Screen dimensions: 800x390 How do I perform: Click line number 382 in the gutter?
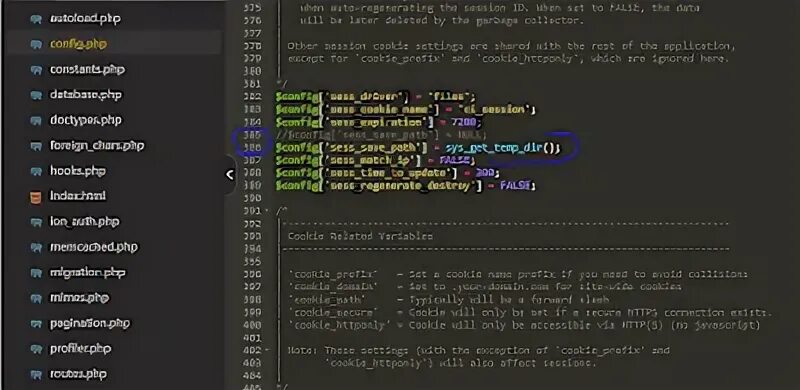click(x=253, y=96)
